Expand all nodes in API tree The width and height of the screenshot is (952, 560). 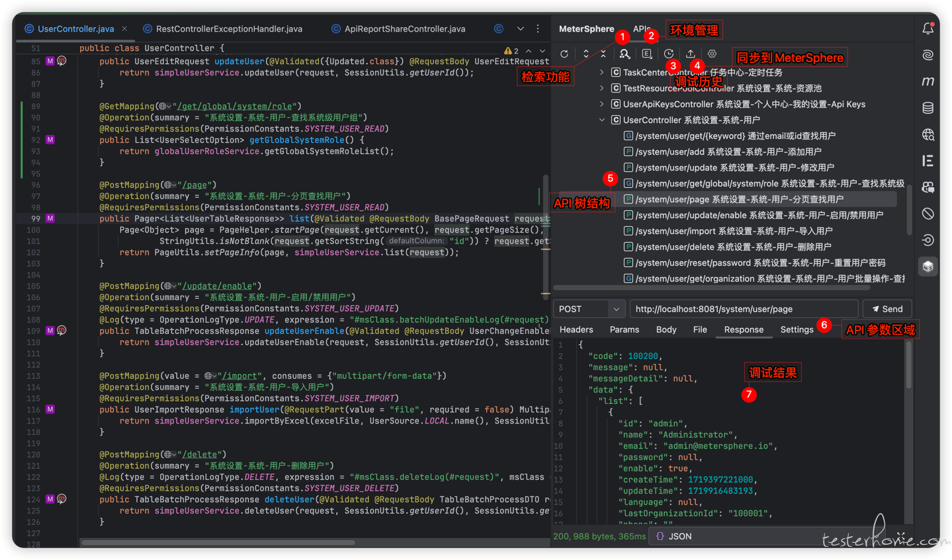pyautogui.click(x=585, y=54)
